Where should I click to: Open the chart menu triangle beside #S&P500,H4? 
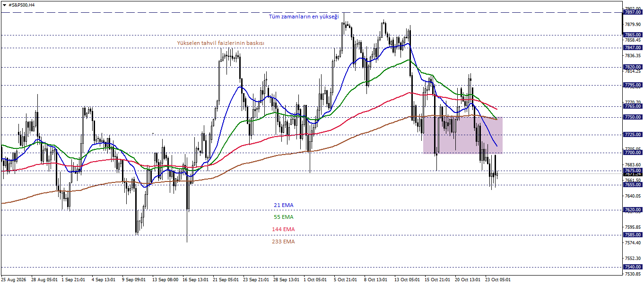pyautogui.click(x=4, y=5)
